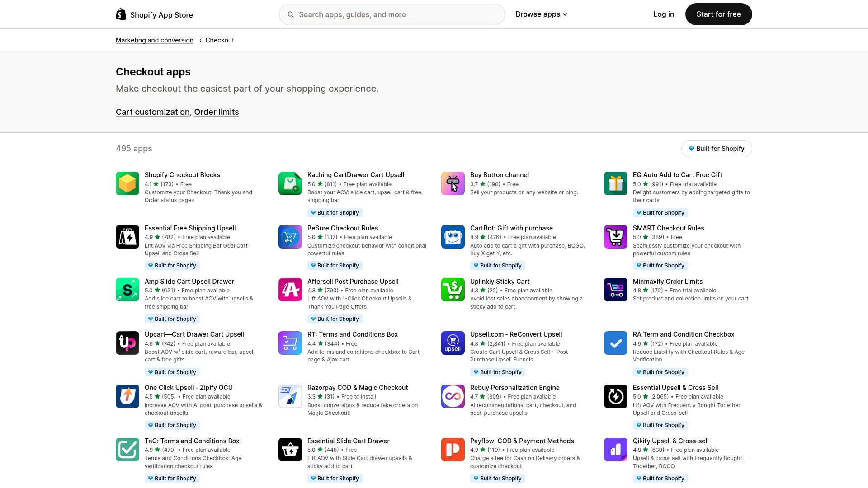Toggle the Built for Shopify filter
The image size is (868, 488).
(x=717, y=149)
